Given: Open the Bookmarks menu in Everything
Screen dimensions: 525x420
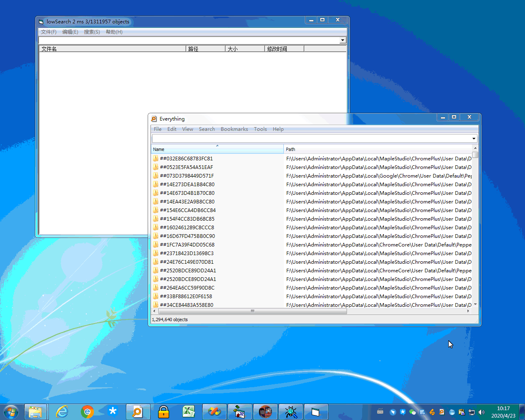Looking at the screenshot, I should pyautogui.click(x=234, y=129).
